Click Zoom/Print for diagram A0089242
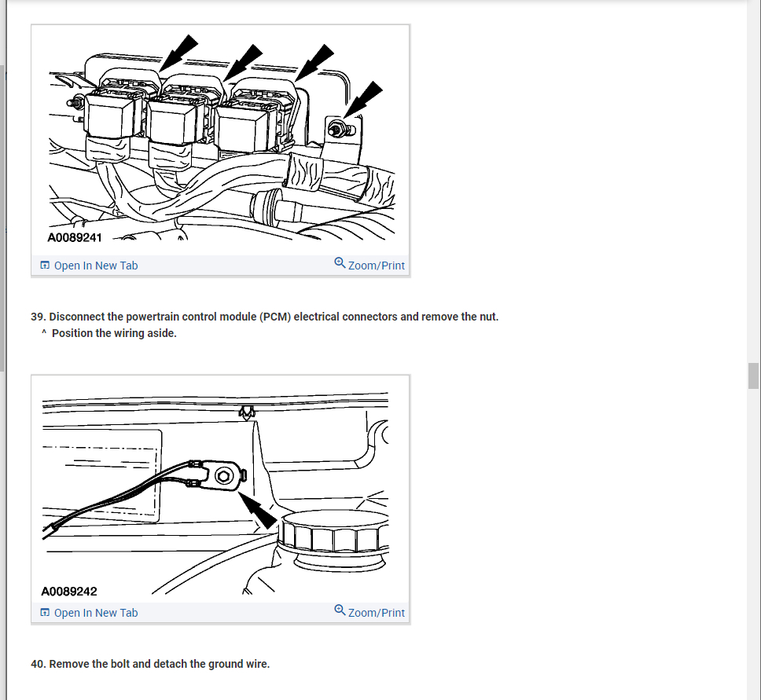The image size is (761, 700). pos(369,612)
